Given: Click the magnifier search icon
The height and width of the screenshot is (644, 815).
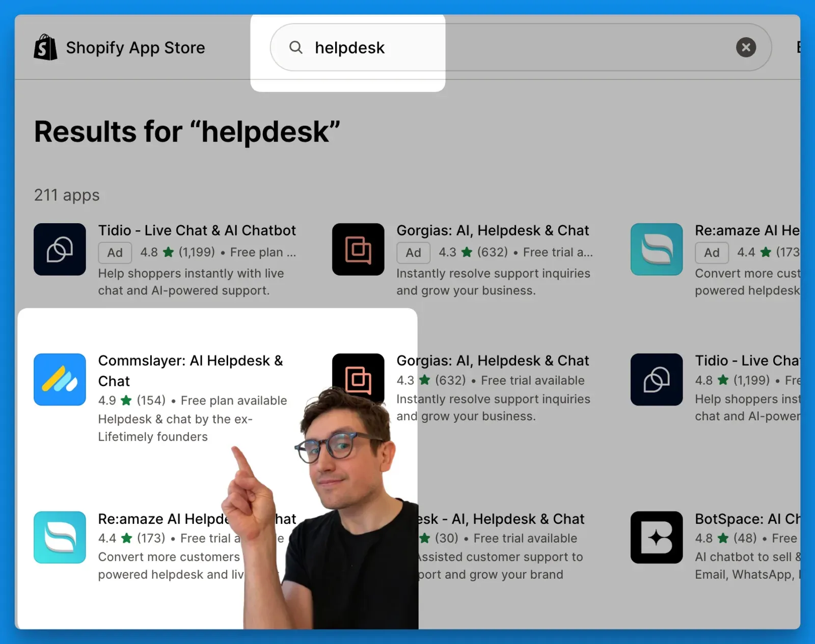Looking at the screenshot, I should pyautogui.click(x=295, y=47).
